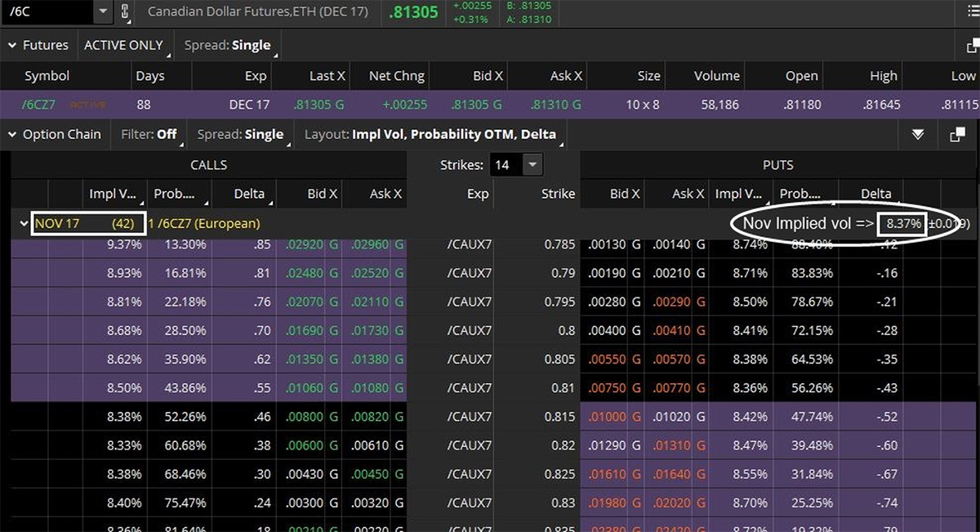The image size is (980, 532).
Task: Click the arrow icon inside the /6C symbol box
Action: point(101,12)
